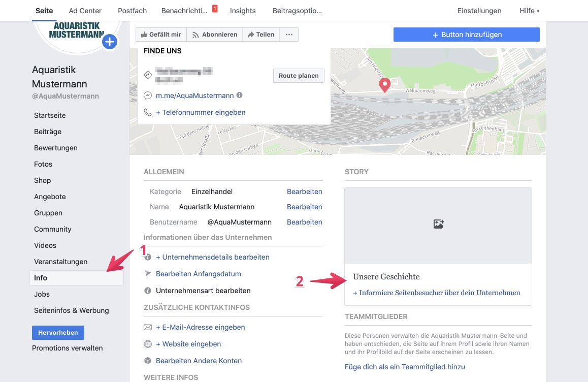Click the info icon beside Unternehmensdetails bearbeiten
Viewport: 588px width, 382px height.
pyautogui.click(x=148, y=257)
